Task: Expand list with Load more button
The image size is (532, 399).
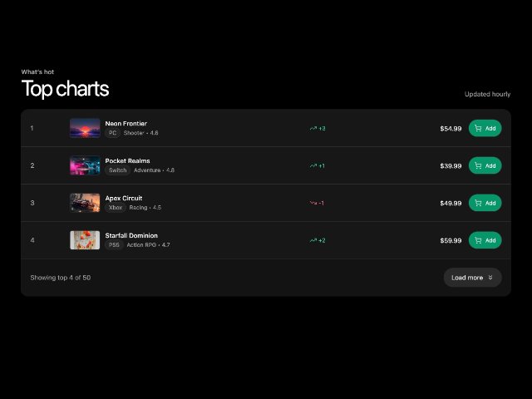Action: point(472,278)
